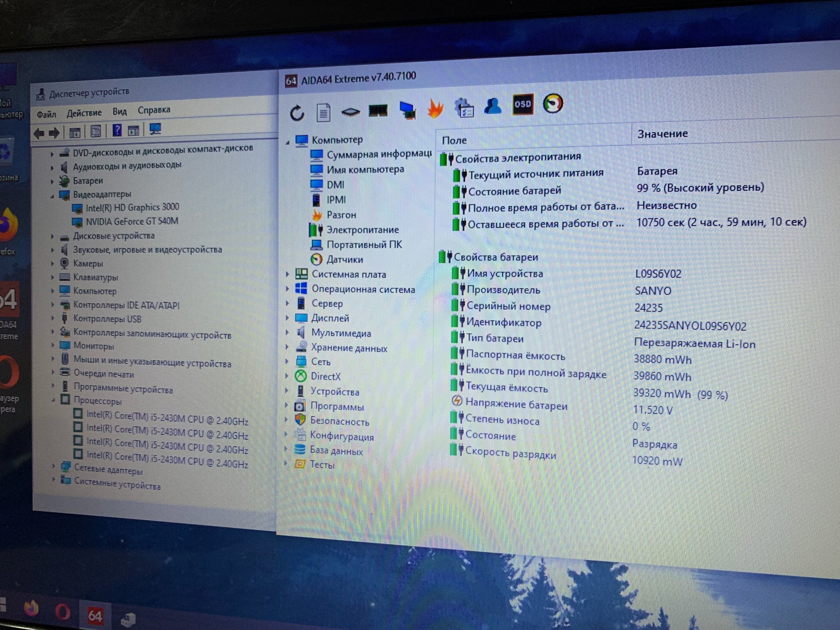Select Тесты in AIDA64 tree

322,465
